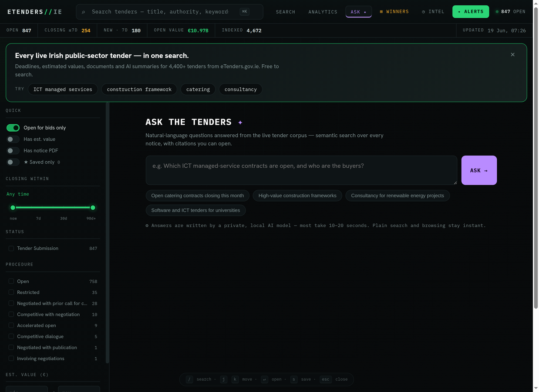This screenshot has width=539, height=392.
Task: Check the 'Competitive dialogue' checkbox
Action: click(x=11, y=336)
